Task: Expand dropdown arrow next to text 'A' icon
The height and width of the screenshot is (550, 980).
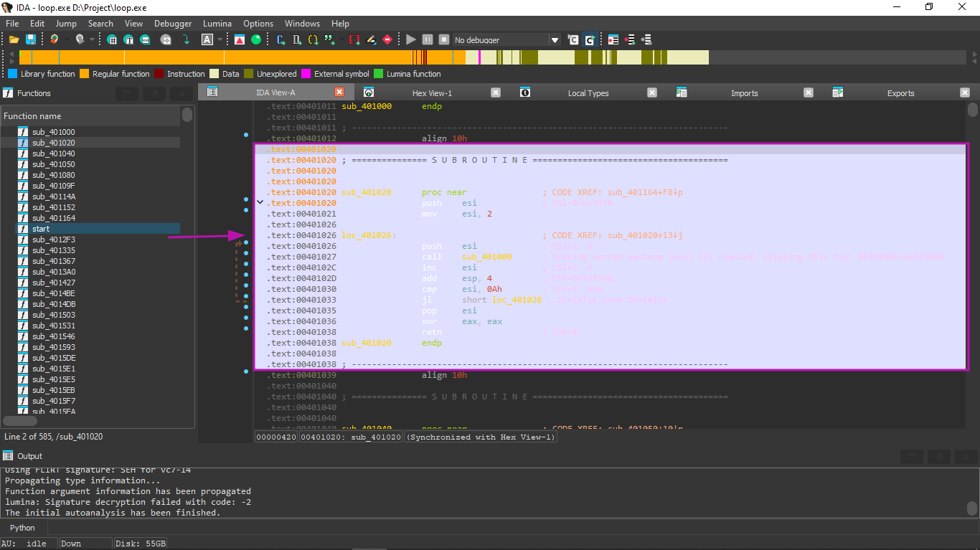Action: click(221, 39)
